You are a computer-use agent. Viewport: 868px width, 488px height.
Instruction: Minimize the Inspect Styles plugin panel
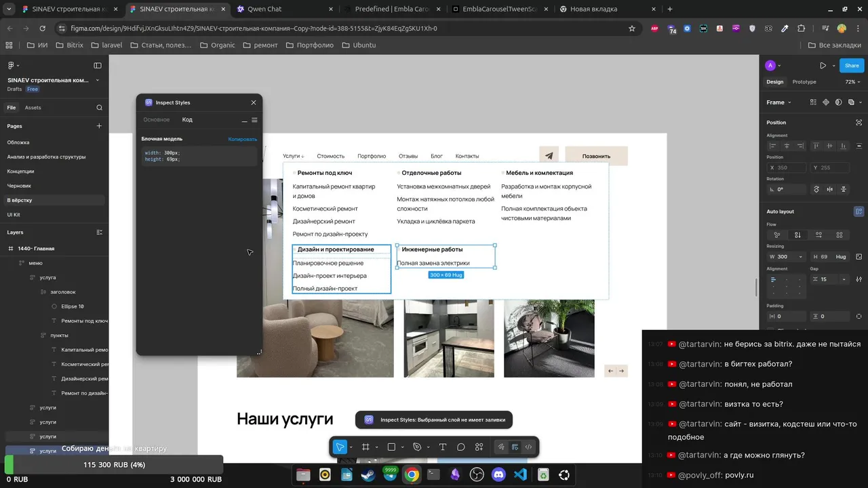pyautogui.click(x=244, y=121)
